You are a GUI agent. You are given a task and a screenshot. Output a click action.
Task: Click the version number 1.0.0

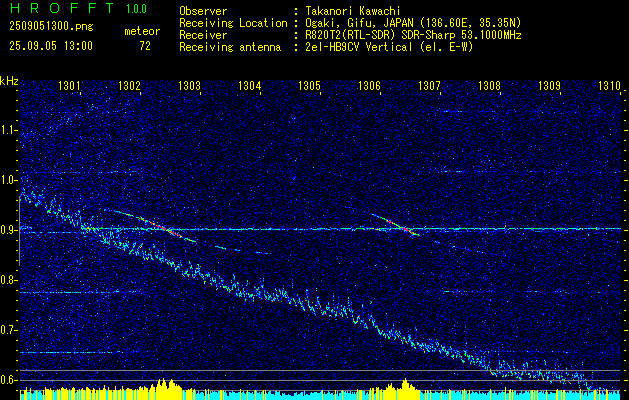tap(136, 8)
